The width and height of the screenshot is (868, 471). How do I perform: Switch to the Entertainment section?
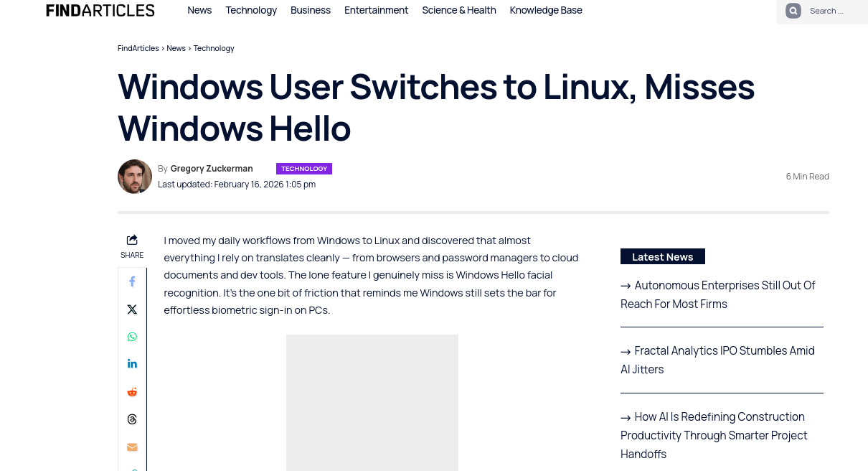tap(376, 10)
